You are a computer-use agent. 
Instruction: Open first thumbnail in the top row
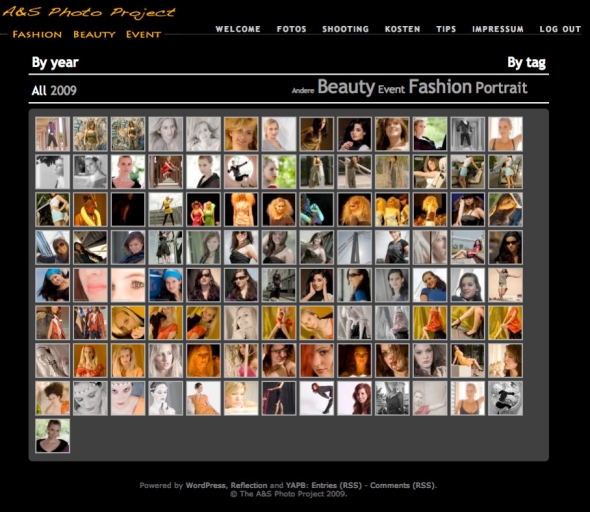click(x=53, y=134)
